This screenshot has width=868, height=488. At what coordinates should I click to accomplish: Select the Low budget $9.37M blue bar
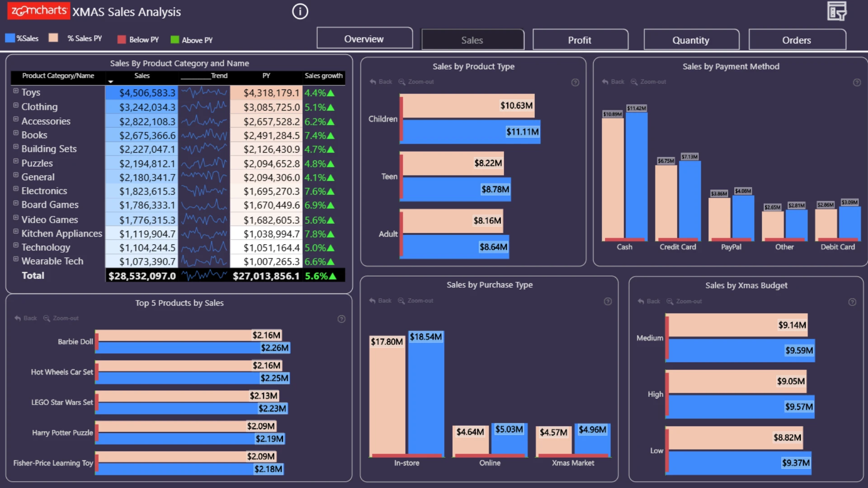click(x=740, y=463)
